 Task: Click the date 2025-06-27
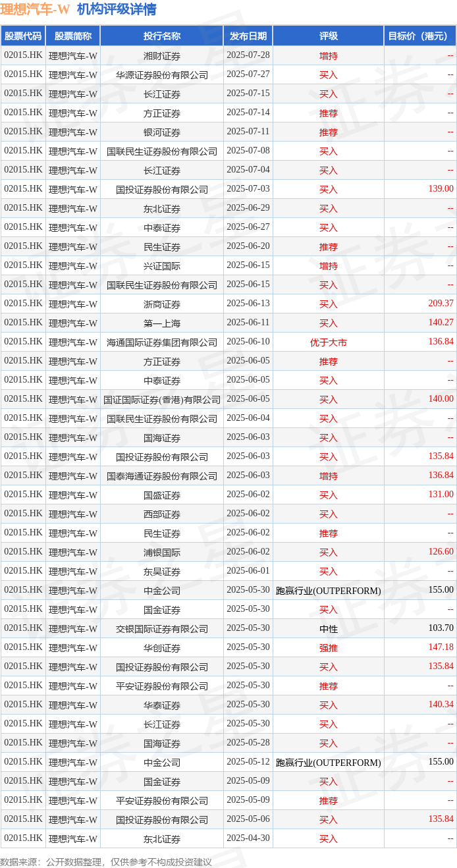[x=248, y=227]
